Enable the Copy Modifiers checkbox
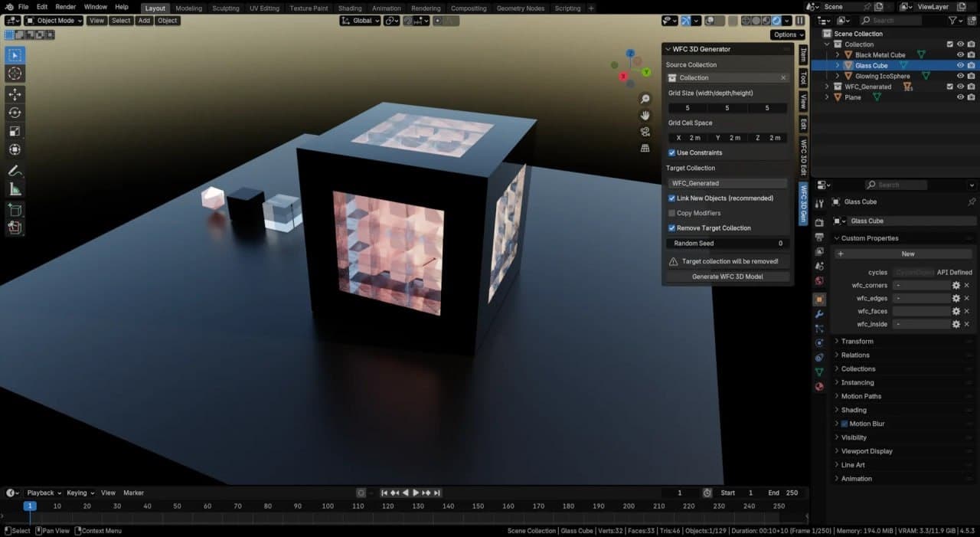This screenshot has height=537, width=980. point(671,213)
